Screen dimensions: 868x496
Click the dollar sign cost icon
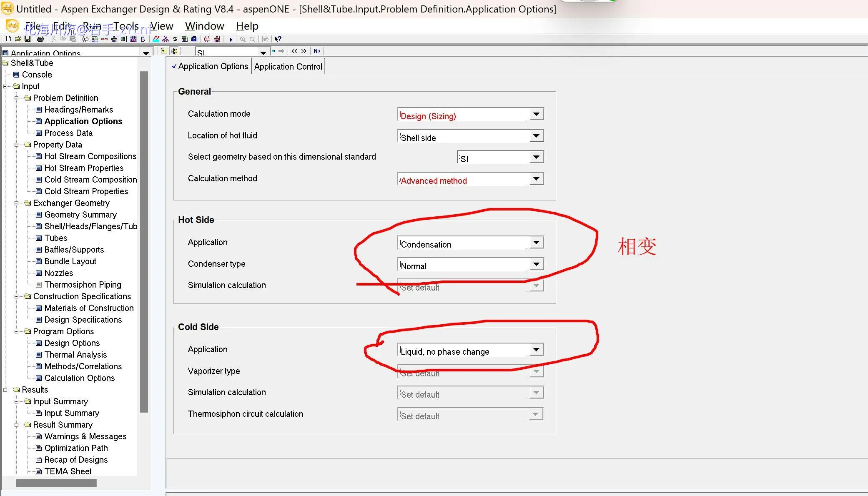click(175, 39)
